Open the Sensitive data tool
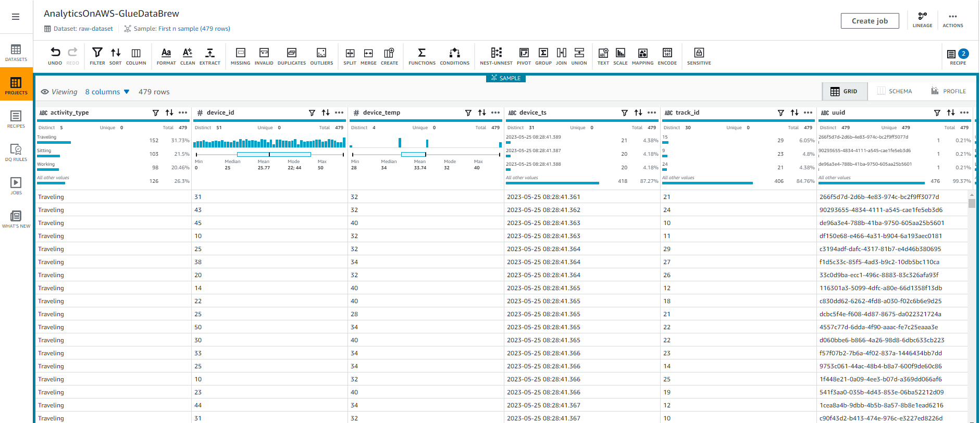Screen dimensions: 980x423 [699, 56]
